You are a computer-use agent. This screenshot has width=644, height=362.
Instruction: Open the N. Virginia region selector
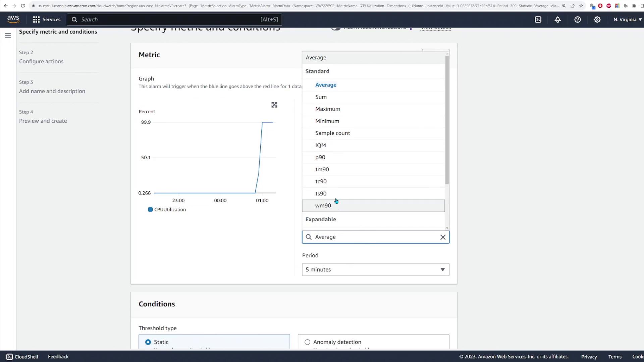627,19
